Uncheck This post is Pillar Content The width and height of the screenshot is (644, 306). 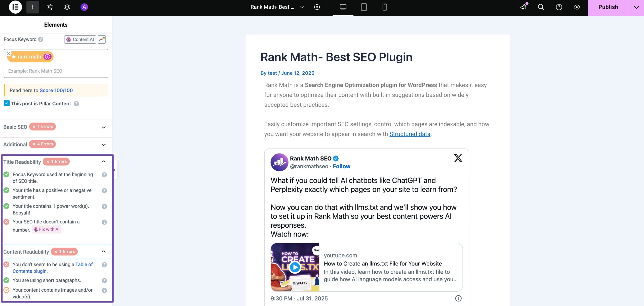[x=7, y=103]
